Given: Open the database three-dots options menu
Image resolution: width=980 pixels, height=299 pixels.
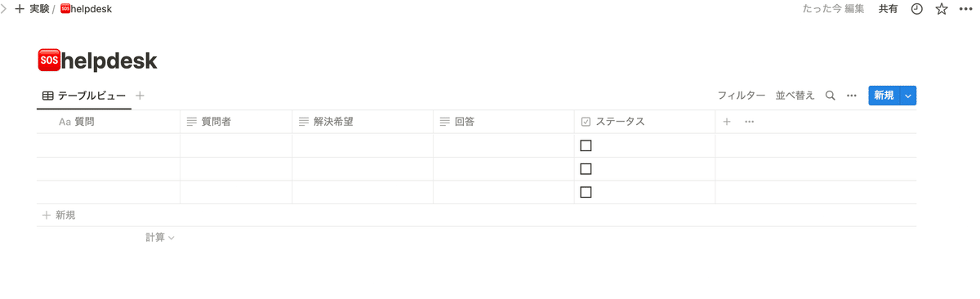Looking at the screenshot, I should pos(852,96).
